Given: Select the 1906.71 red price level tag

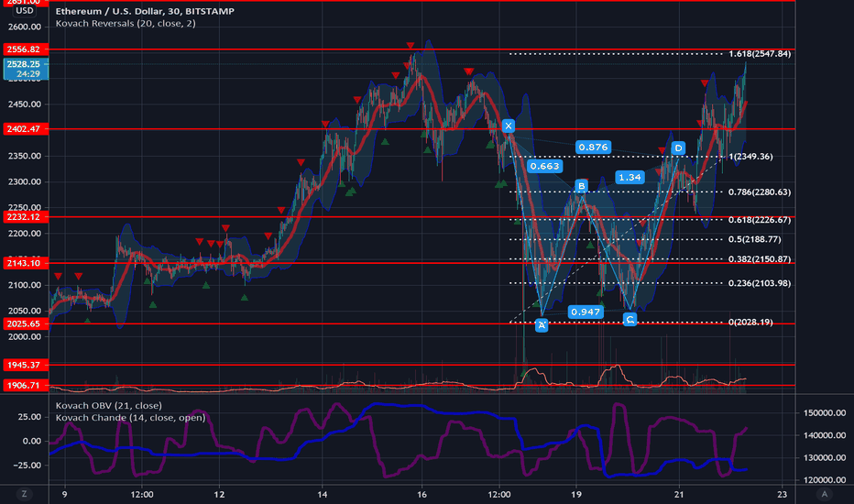Looking at the screenshot, I should [26, 385].
